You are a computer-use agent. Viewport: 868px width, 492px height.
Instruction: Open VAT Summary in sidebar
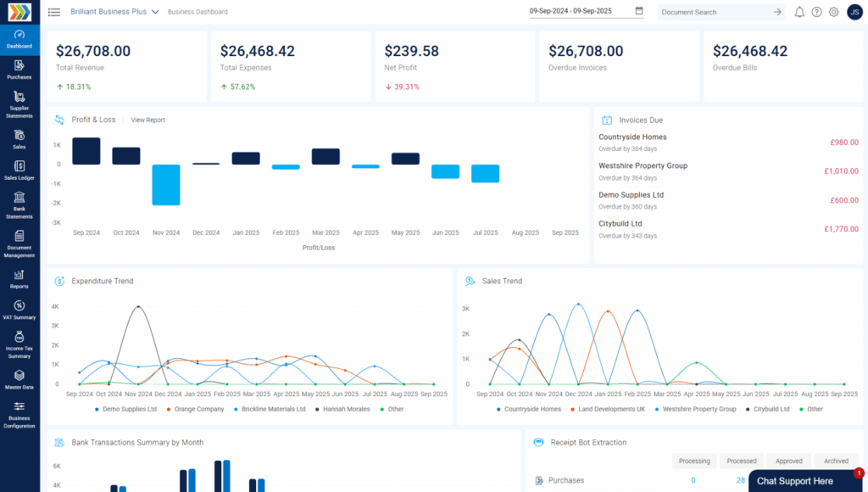[x=19, y=310]
